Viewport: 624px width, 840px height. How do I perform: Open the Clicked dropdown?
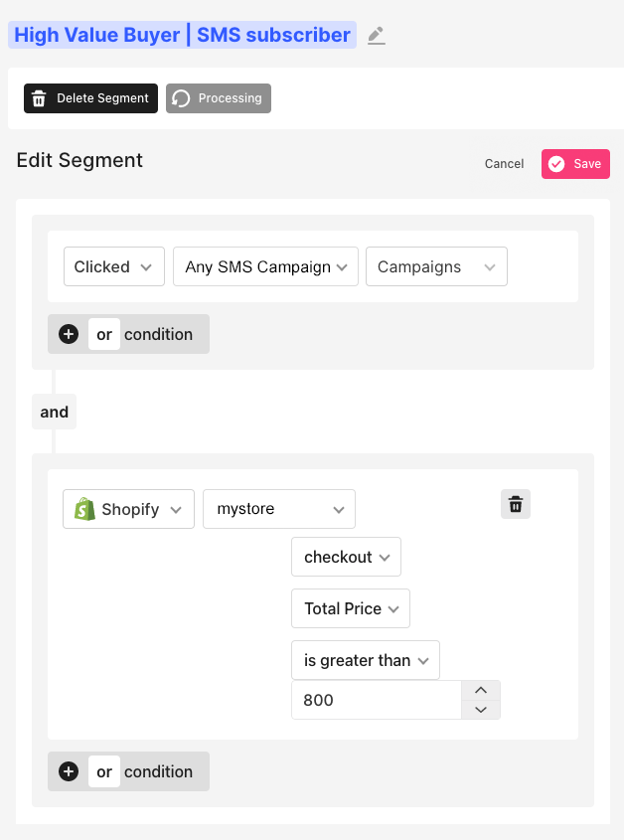click(113, 266)
